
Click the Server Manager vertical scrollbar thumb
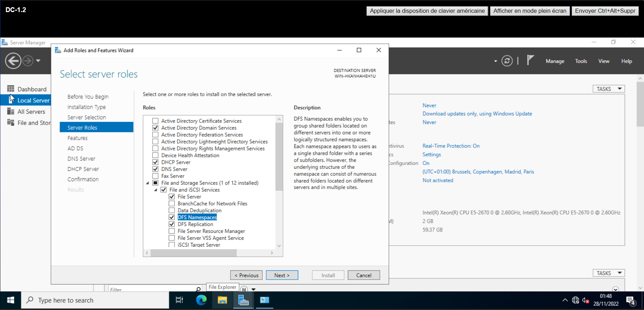click(x=640, y=104)
